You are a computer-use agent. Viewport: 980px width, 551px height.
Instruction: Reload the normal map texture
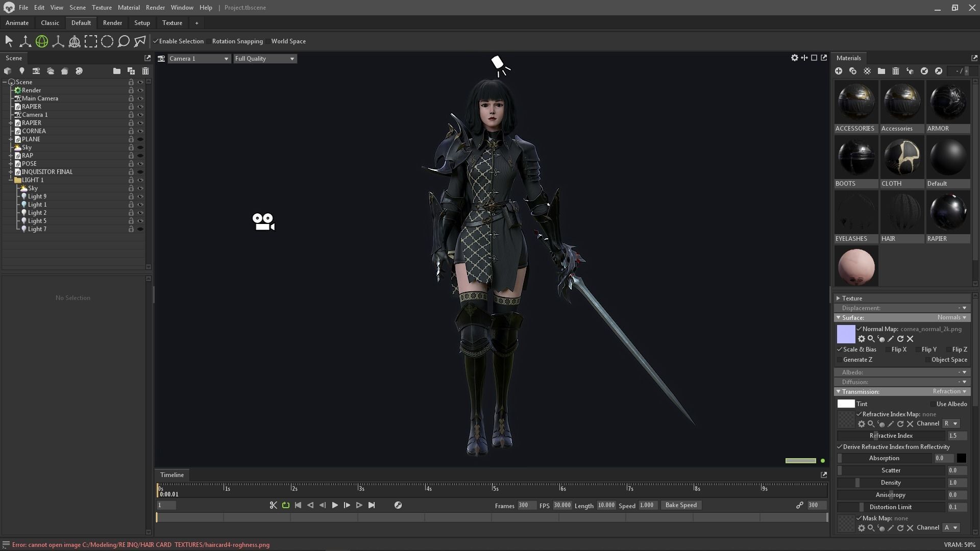coord(900,339)
